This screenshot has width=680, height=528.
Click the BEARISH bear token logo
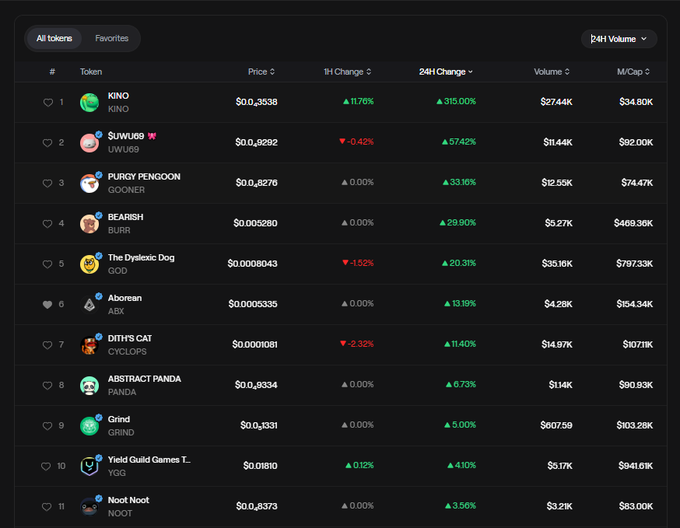89,224
